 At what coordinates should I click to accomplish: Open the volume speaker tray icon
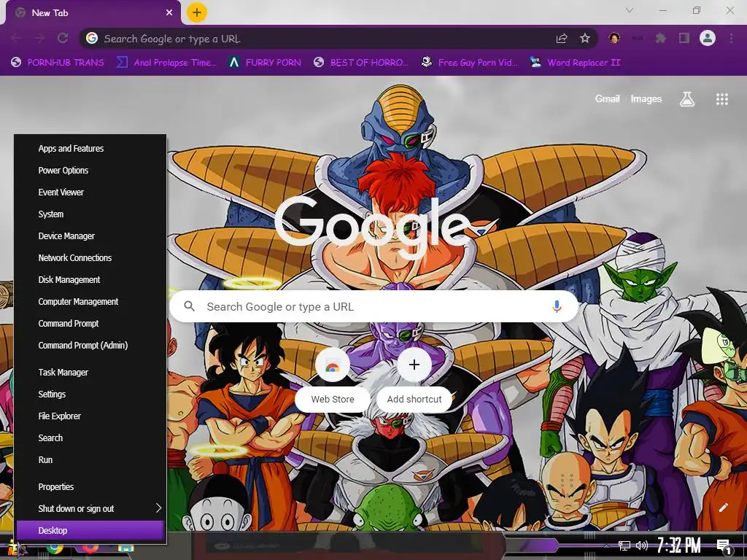tap(642, 545)
